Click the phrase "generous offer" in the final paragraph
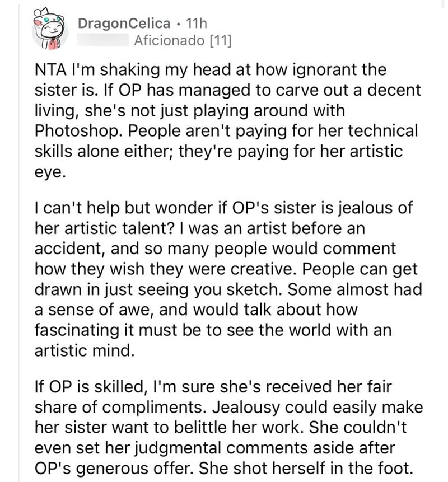 [134, 469]
